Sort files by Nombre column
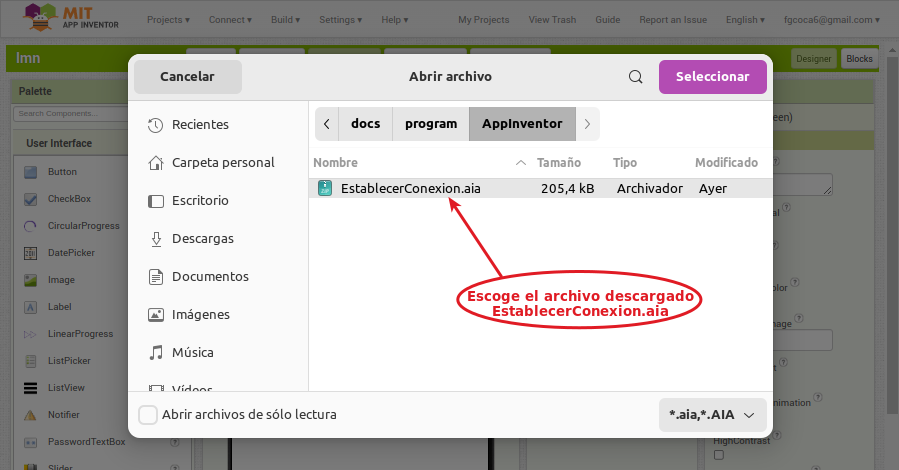899x470 pixels. pos(335,163)
